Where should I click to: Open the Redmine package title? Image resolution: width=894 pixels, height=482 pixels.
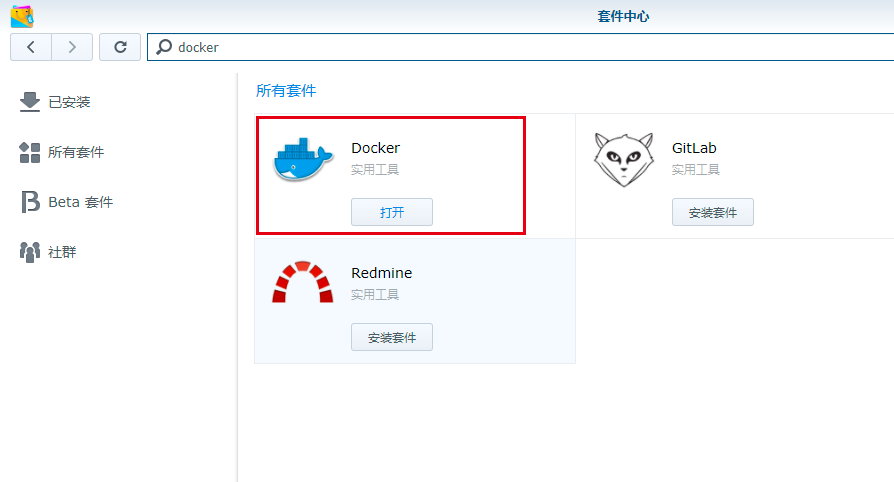coord(381,273)
